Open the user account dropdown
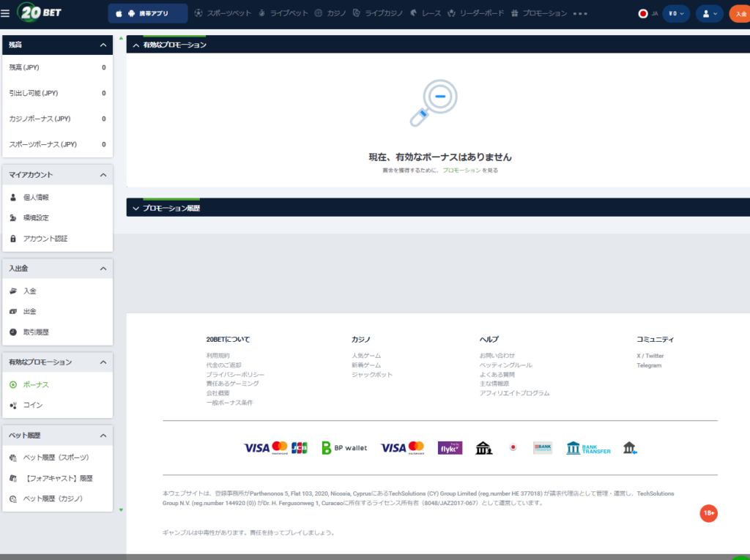The image size is (750, 560). click(709, 13)
